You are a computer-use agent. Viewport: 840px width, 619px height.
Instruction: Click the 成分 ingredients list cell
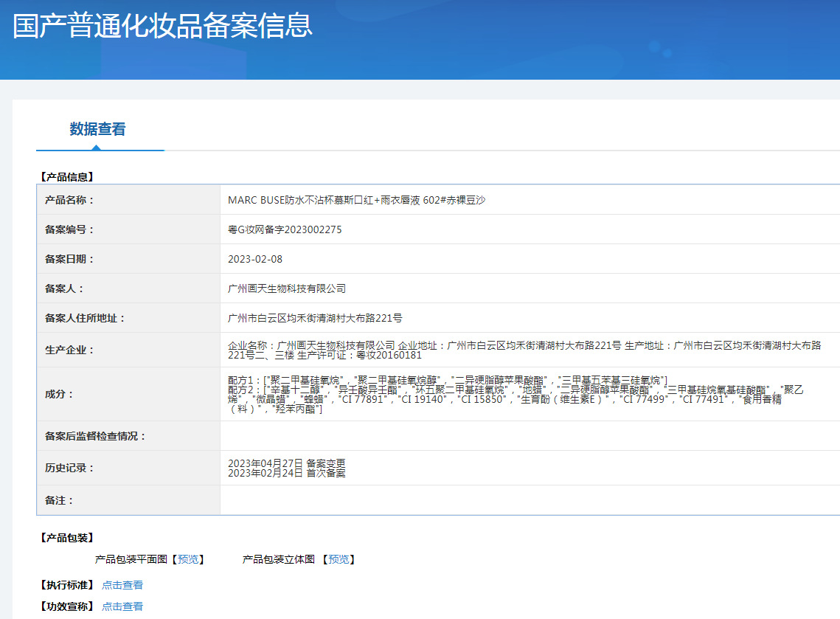(530, 394)
